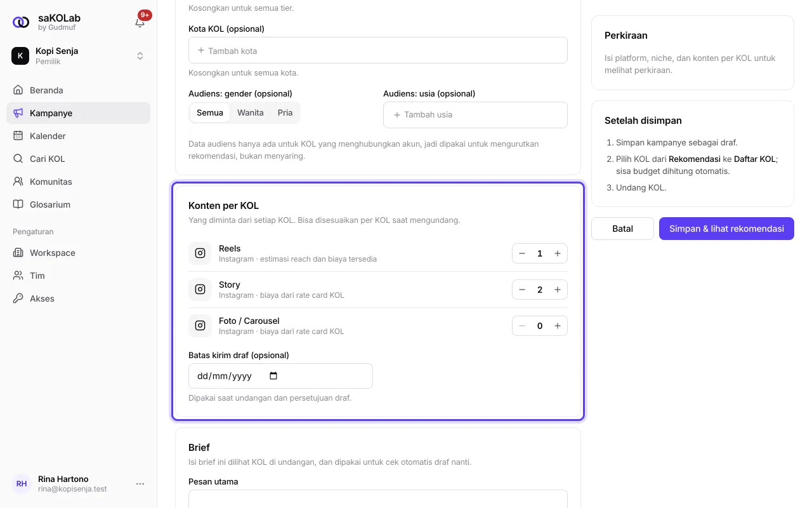This screenshot has width=812, height=508.
Task: Open the Kampanye menu item
Action: pyautogui.click(x=78, y=113)
